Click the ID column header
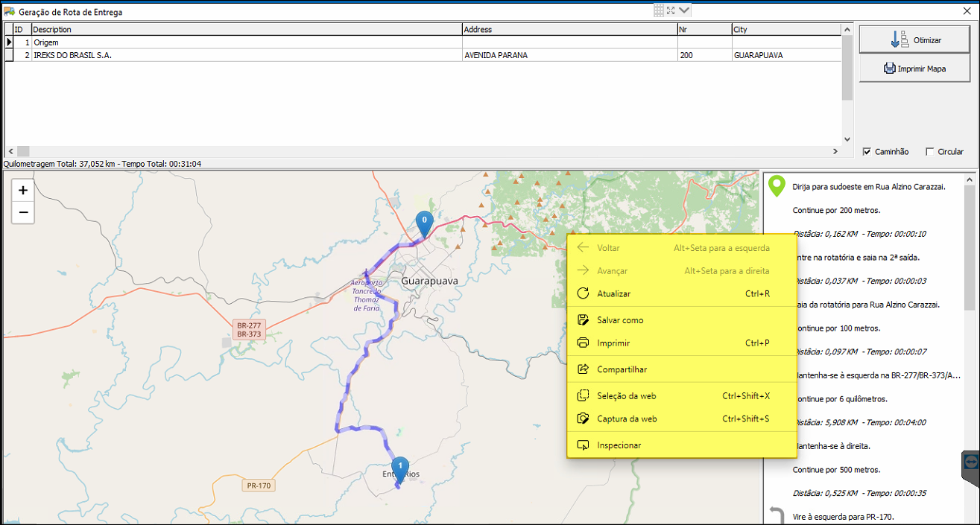 click(x=22, y=30)
